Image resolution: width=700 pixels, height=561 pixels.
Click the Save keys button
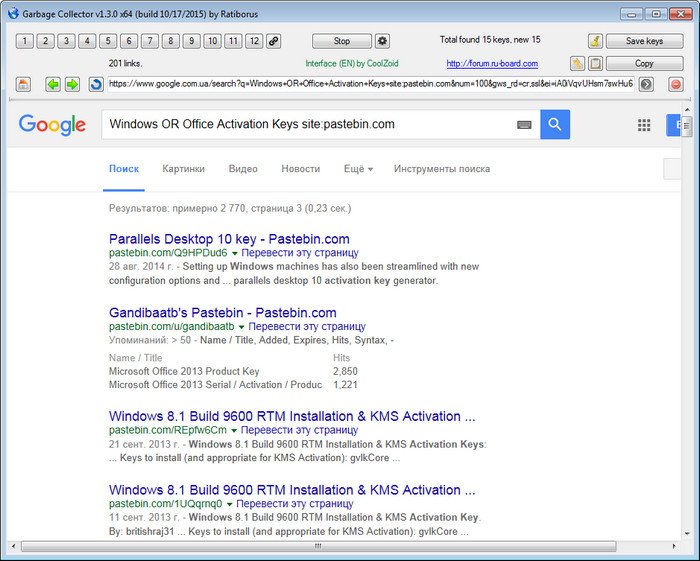tap(645, 41)
